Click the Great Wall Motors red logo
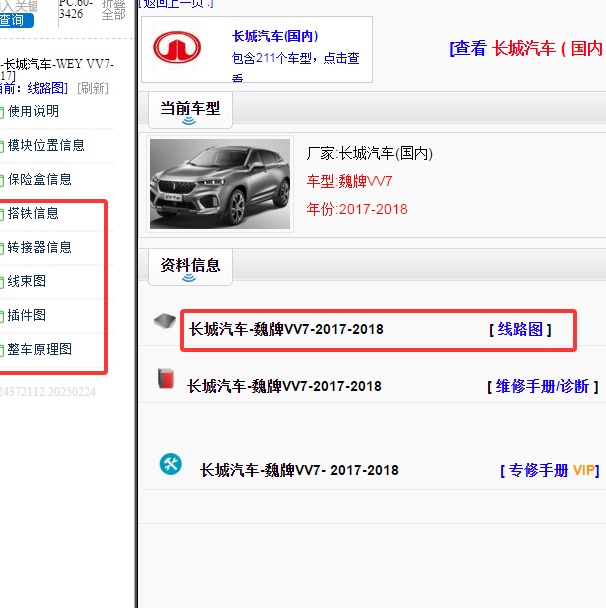Screen dimensions: 606x608 point(177,47)
